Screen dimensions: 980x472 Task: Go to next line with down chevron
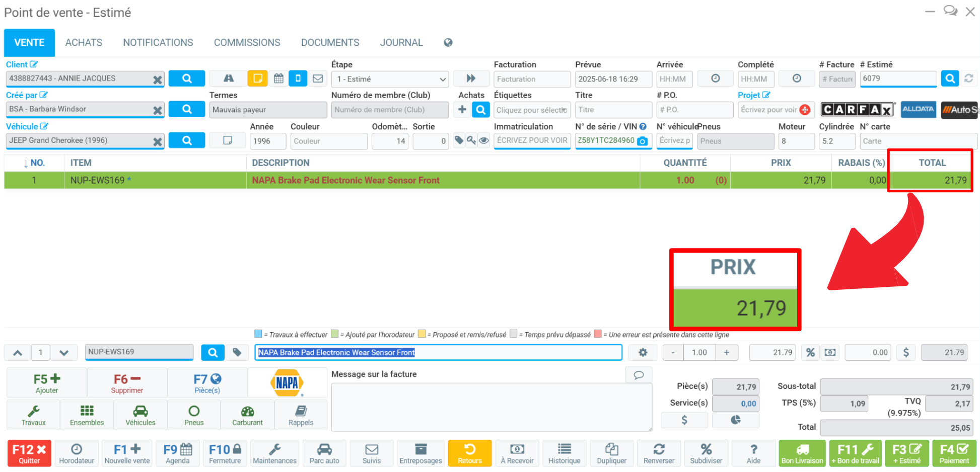click(64, 353)
